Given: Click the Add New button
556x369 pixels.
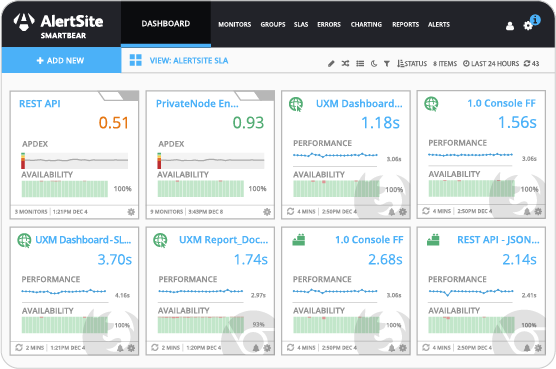Looking at the screenshot, I should (61, 60).
